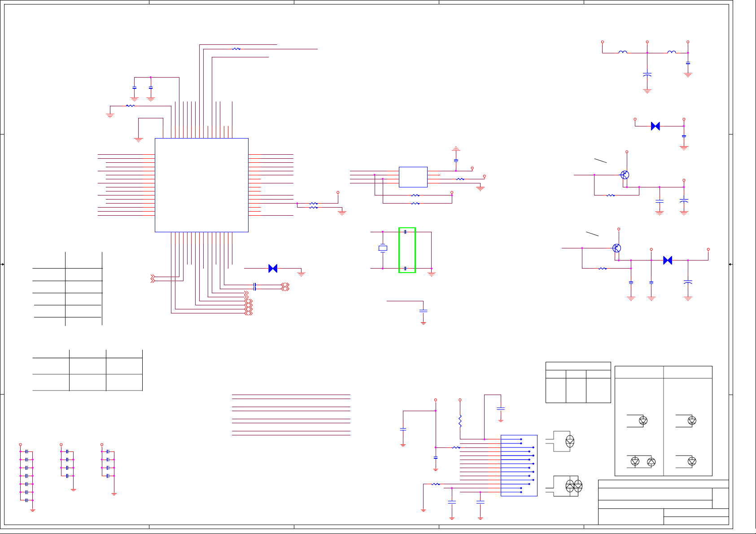Select the blue multi-pin connector block

[x=519, y=465]
